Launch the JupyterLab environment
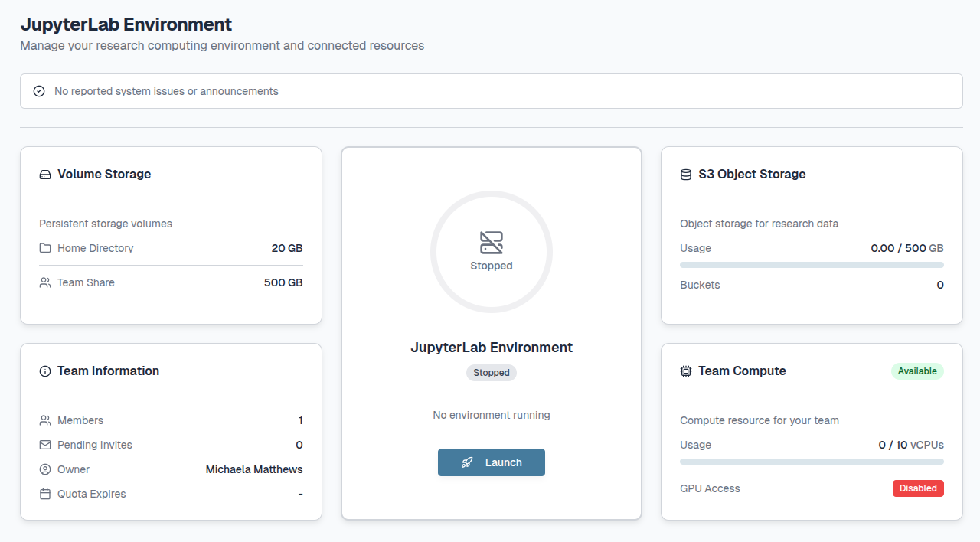Viewport: 980px width, 542px height. coord(492,462)
